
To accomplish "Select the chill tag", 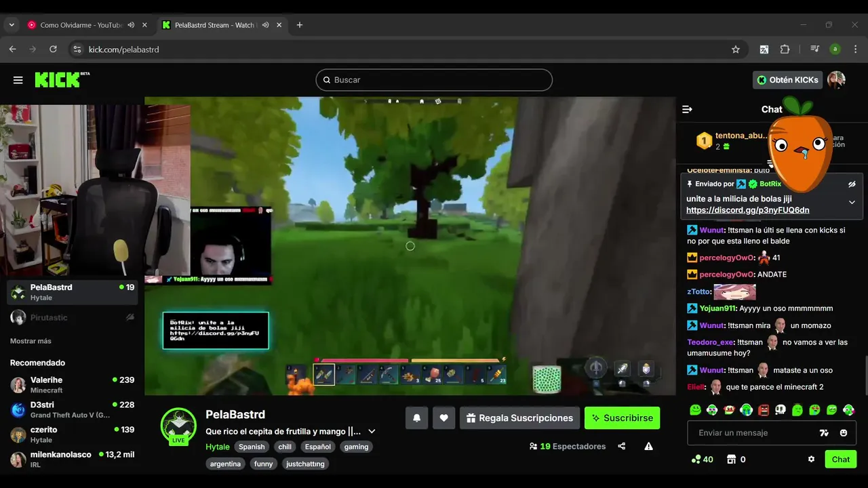I will click(285, 447).
